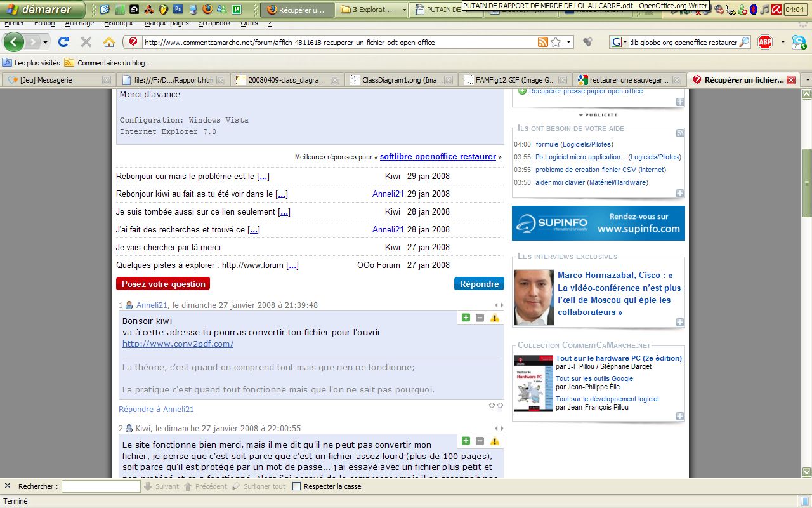This screenshot has width=812, height=508.
Task: Open 'Tout sur les outils Google' book link
Action: 594,378
